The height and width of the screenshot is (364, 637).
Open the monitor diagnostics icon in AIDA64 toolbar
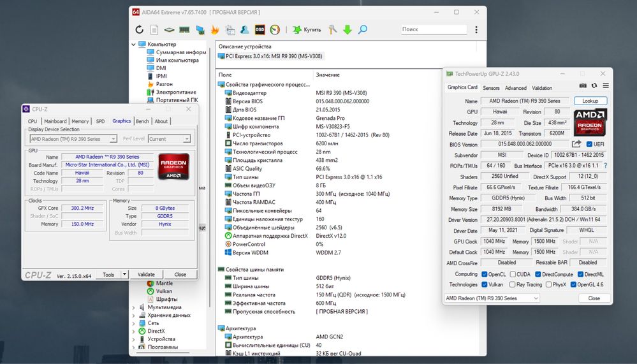pyautogui.click(x=200, y=30)
